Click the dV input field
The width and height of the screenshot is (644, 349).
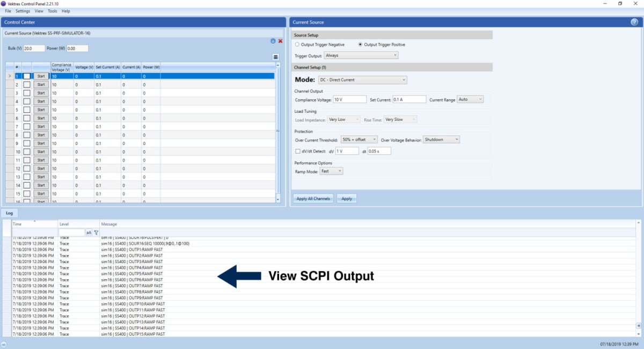tap(347, 151)
